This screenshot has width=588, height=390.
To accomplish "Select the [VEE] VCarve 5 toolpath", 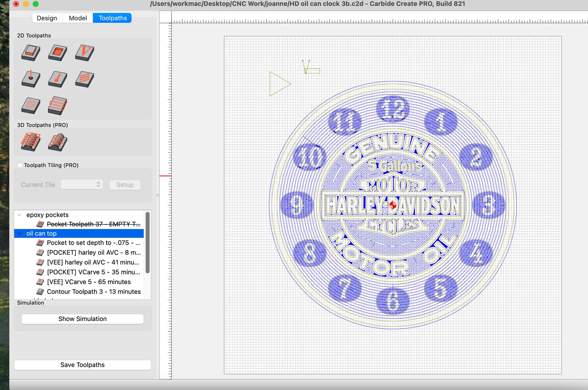I will point(89,282).
